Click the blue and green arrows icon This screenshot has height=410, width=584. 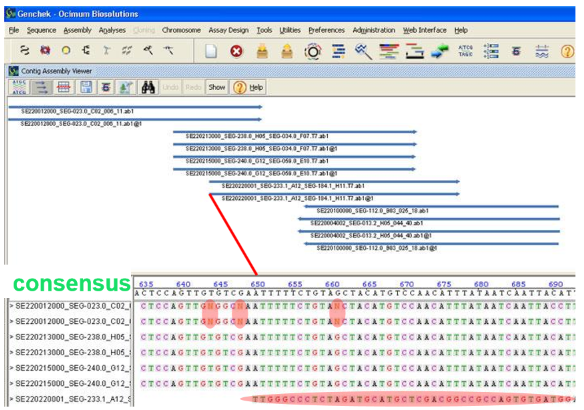pos(440,51)
